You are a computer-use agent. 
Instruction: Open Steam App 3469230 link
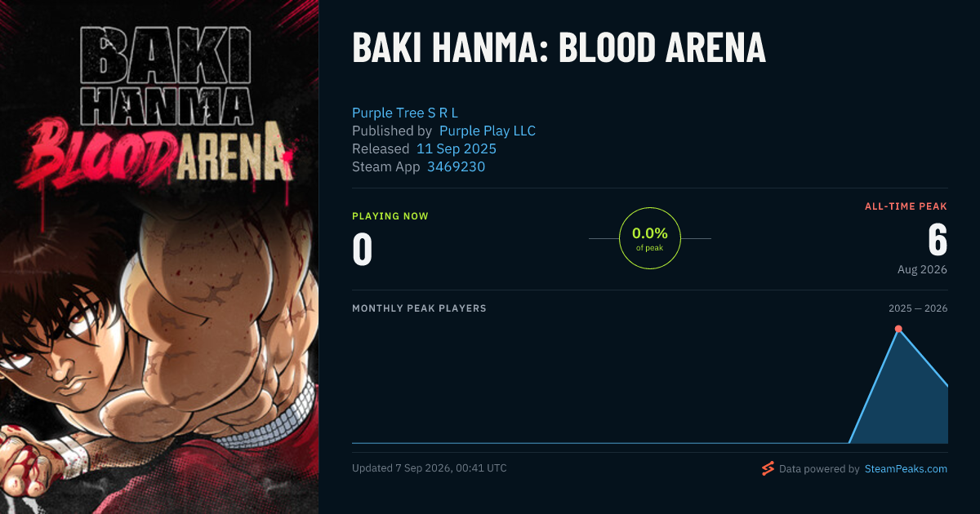click(x=457, y=166)
